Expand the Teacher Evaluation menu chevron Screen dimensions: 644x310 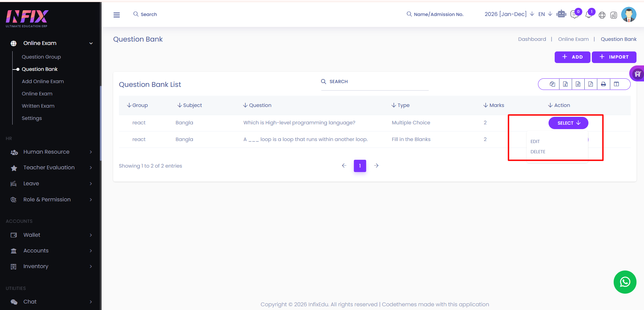coord(91,168)
